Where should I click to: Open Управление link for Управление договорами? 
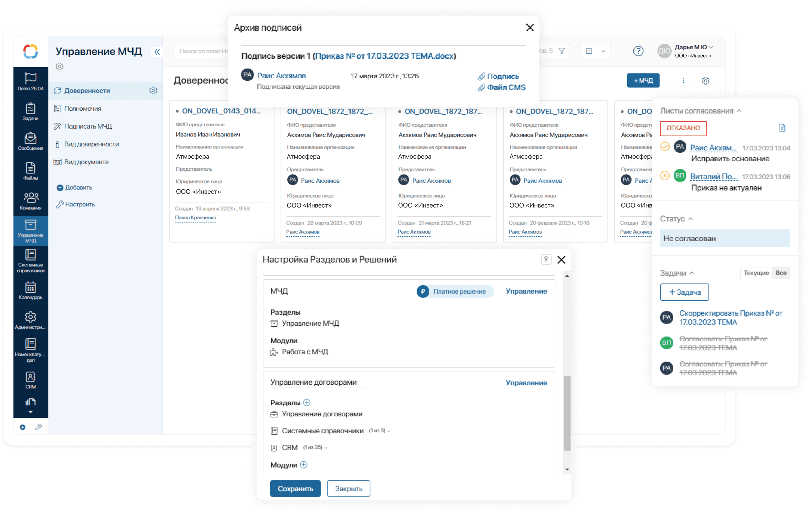526,383
